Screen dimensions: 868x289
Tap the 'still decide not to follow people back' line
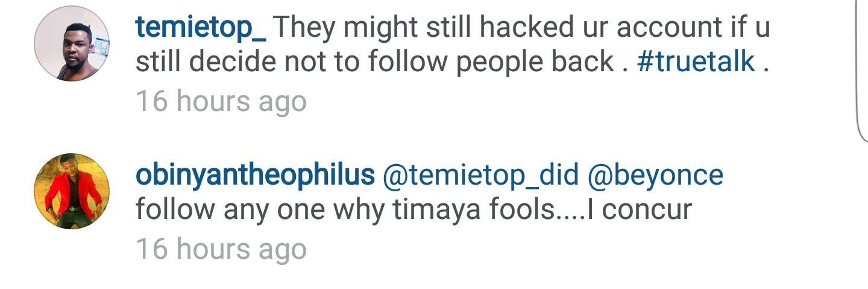coord(375,62)
